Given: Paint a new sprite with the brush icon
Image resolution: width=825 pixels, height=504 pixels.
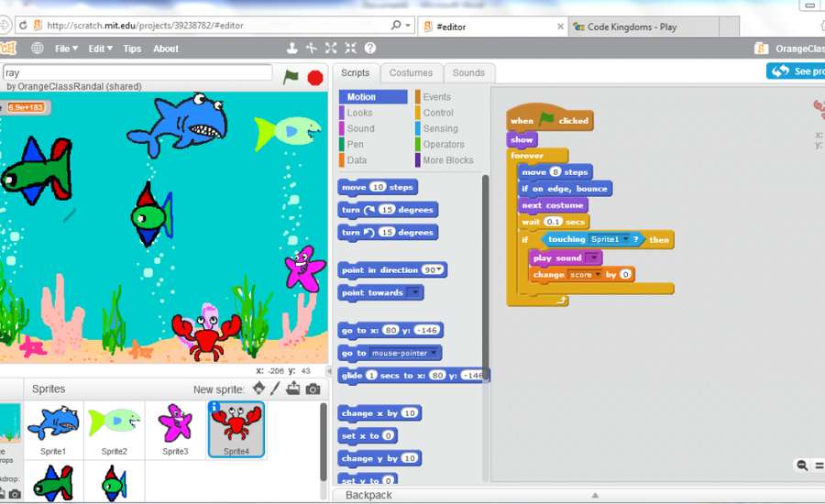Looking at the screenshot, I should pyautogui.click(x=275, y=389).
